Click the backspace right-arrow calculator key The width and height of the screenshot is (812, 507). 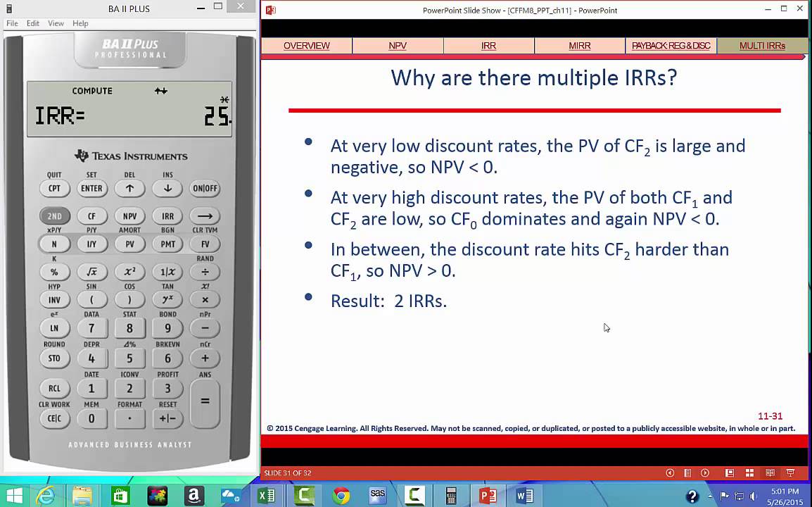[x=205, y=216]
